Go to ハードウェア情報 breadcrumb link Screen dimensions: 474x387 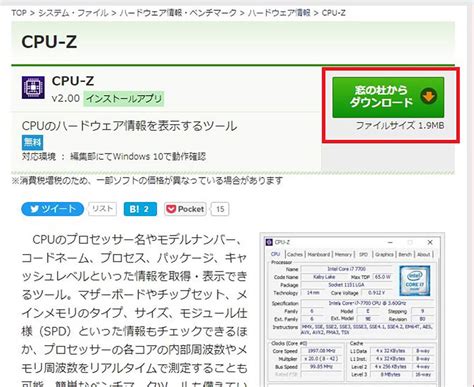coord(279,13)
